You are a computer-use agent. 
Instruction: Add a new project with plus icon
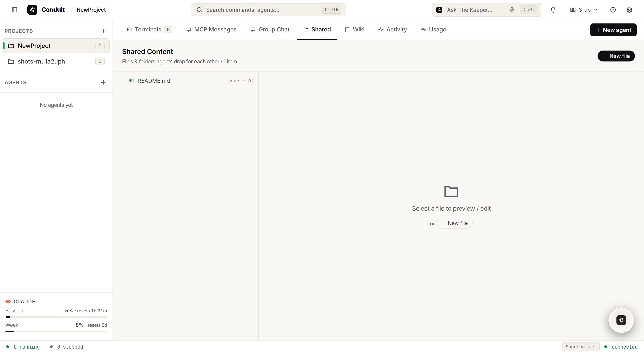(103, 31)
